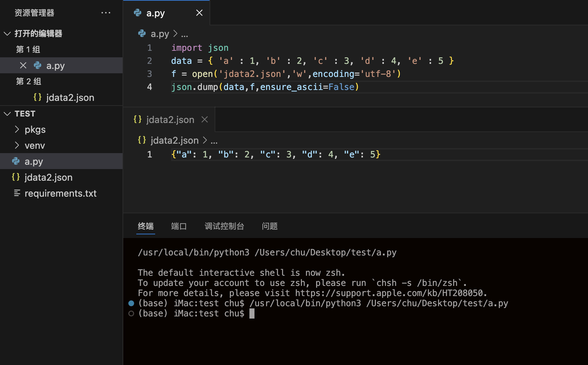588x365 pixels.
Task: Click the Python icon in the a.py breadcrumb
Action: coord(142,33)
